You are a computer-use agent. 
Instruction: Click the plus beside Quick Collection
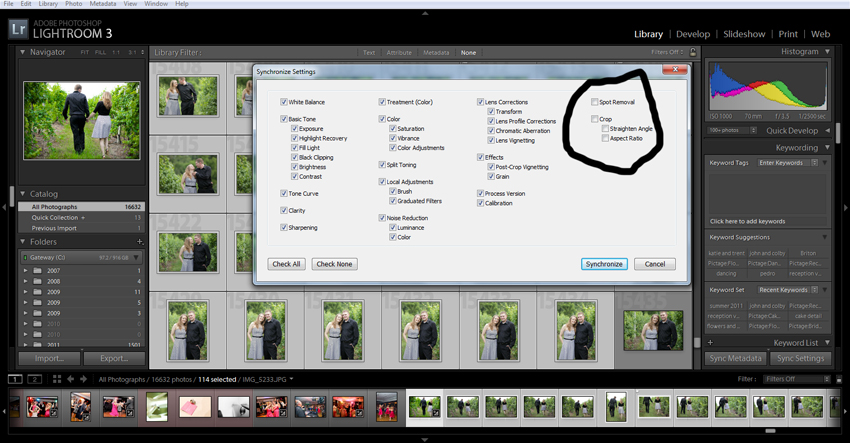coord(83,217)
